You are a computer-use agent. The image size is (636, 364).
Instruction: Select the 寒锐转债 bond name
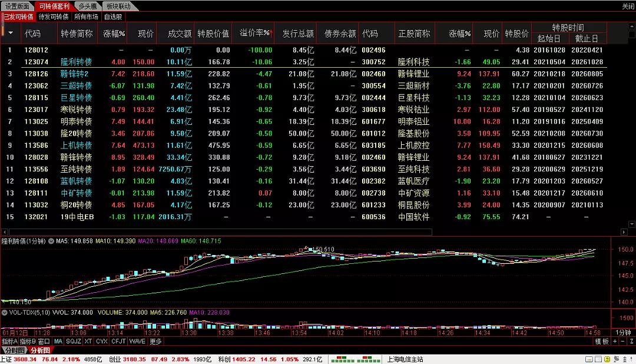tap(76, 110)
